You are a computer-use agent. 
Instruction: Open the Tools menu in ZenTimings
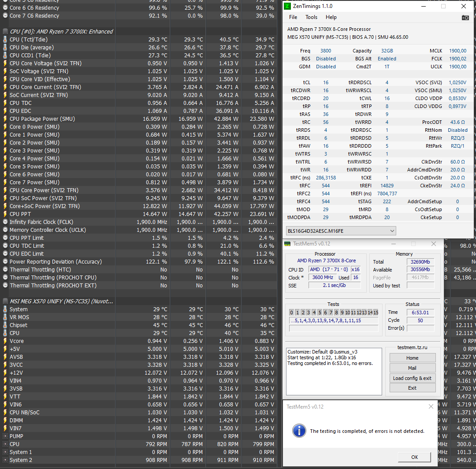click(311, 17)
